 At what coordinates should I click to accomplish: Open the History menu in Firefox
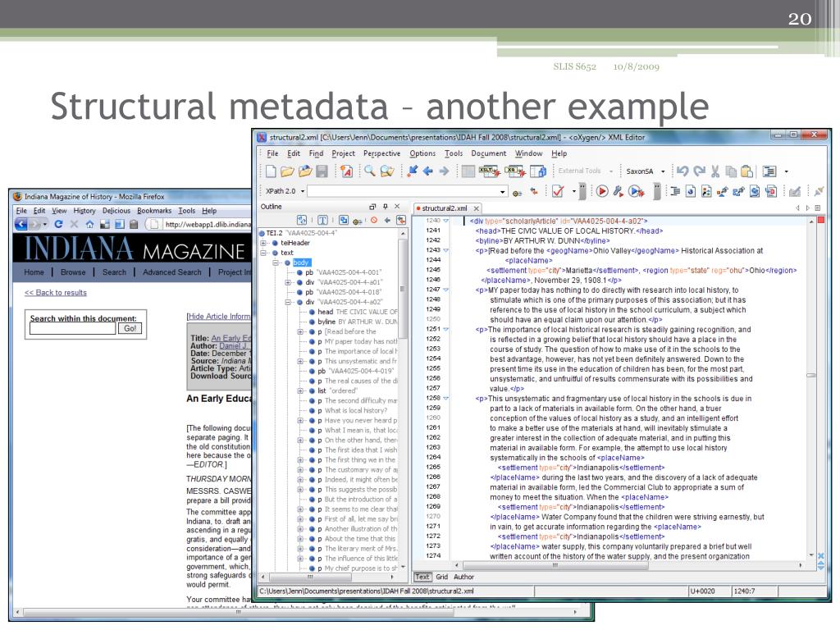[84, 211]
